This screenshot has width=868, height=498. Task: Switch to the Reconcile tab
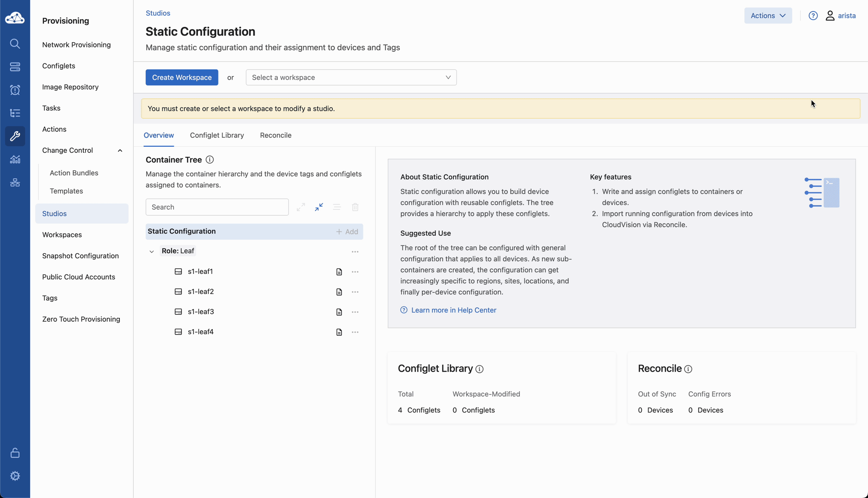pos(276,135)
